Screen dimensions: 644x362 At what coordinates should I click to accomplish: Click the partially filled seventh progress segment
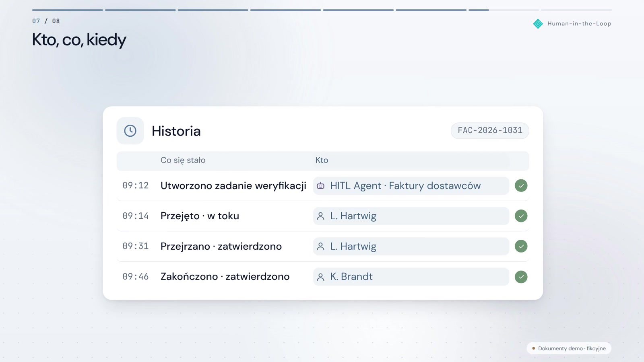tap(504, 10)
